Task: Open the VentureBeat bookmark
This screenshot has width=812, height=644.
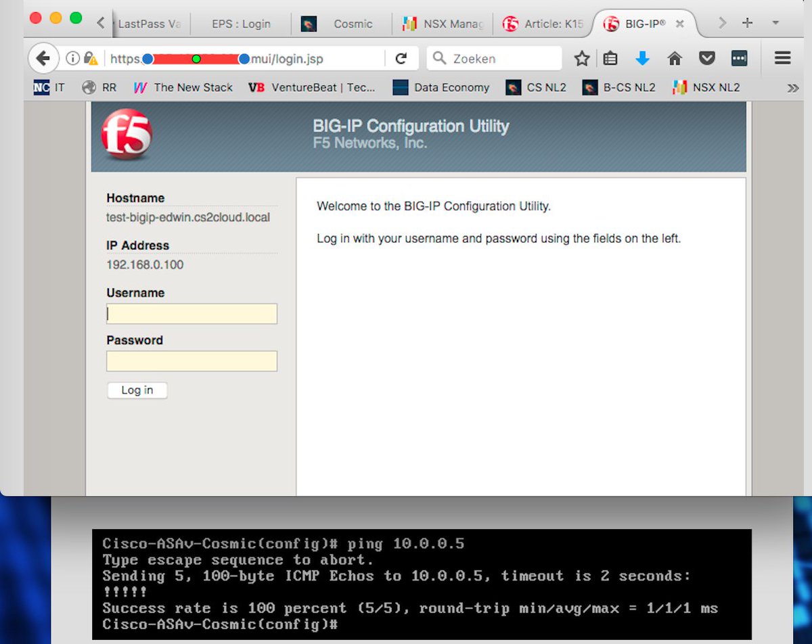Action: point(312,87)
